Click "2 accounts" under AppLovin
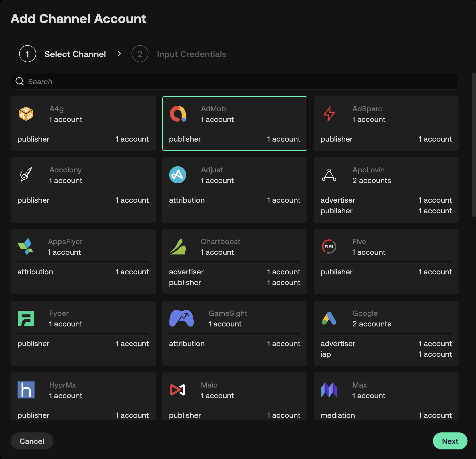 372,180
